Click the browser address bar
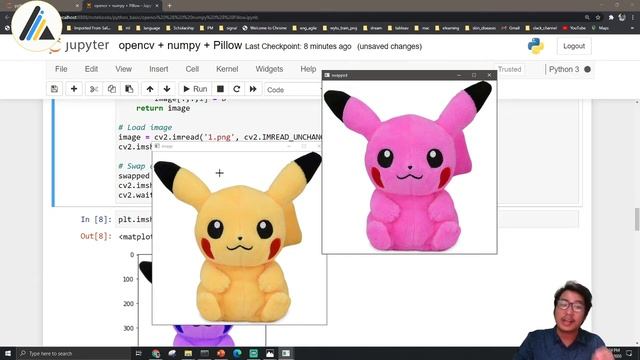The image size is (640, 360). 318,17
